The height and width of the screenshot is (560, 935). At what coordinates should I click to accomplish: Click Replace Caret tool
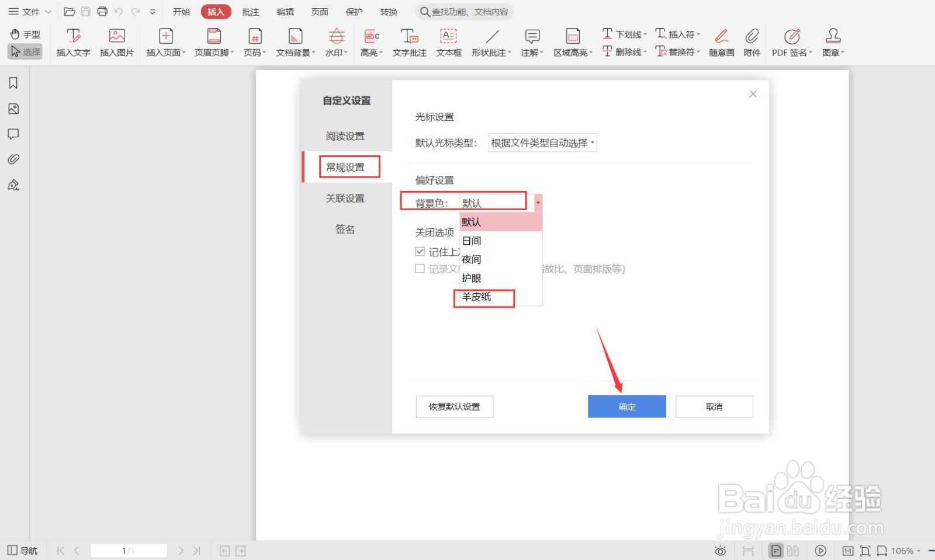[x=678, y=52]
